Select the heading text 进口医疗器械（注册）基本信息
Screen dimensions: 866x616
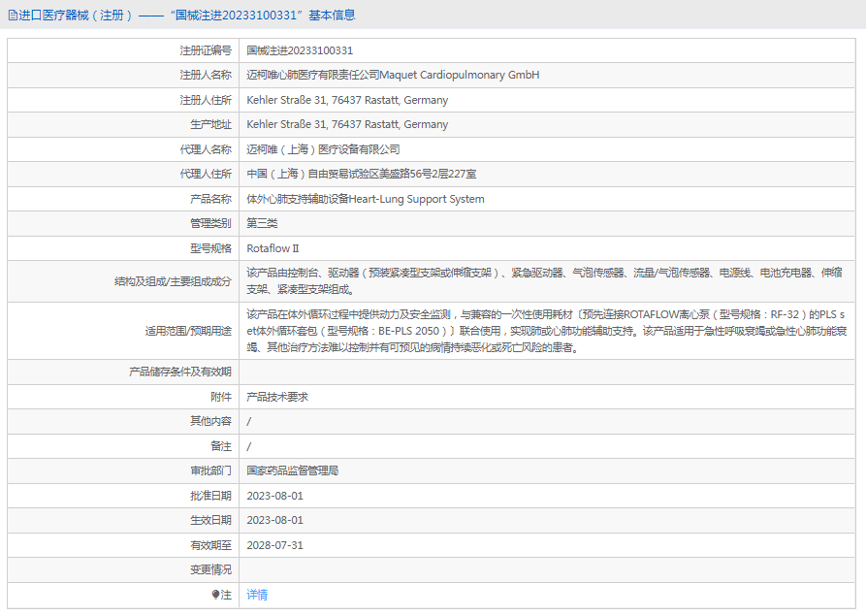point(181,16)
